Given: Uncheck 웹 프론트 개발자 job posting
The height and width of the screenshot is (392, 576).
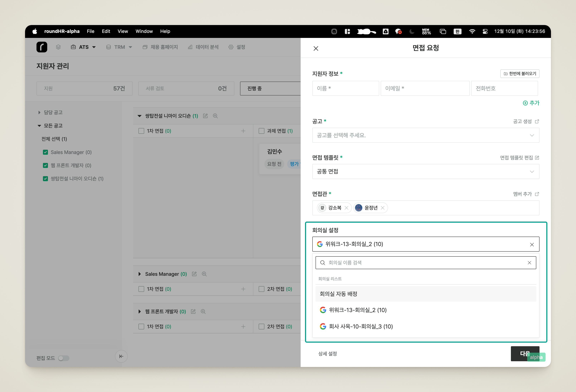Looking at the screenshot, I should click(45, 165).
